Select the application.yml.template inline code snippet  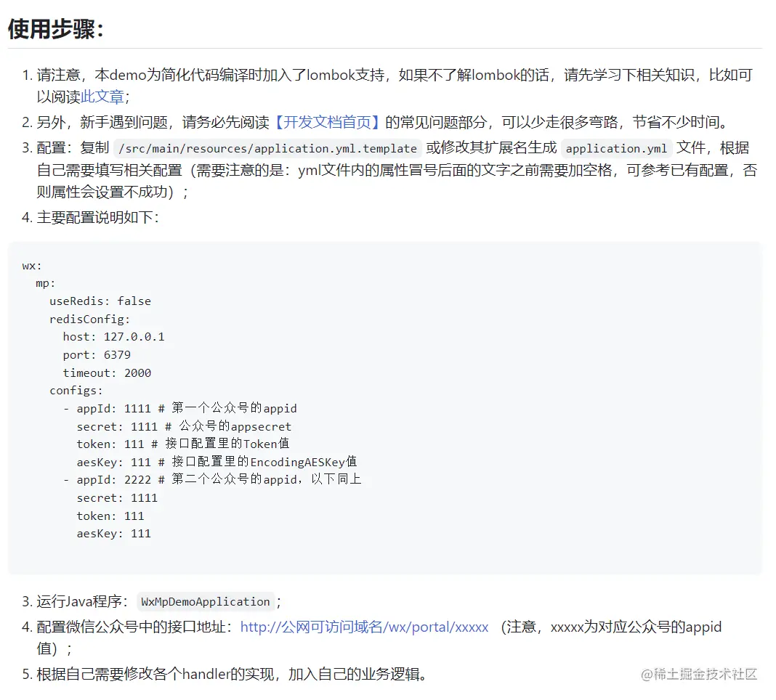tap(266, 147)
